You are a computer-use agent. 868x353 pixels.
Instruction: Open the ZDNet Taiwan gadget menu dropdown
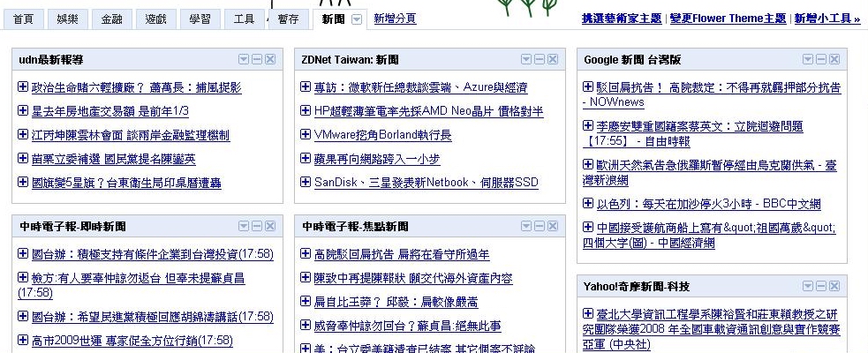(526, 59)
